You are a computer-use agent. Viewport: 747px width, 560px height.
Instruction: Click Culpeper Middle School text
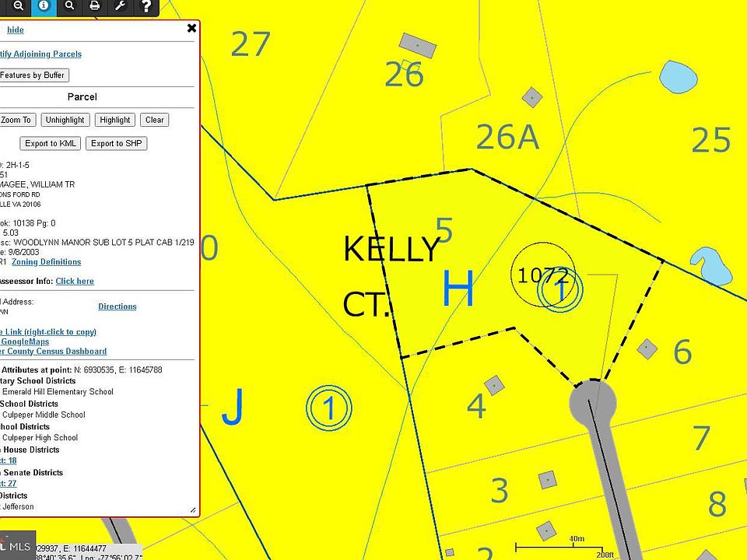pos(44,415)
